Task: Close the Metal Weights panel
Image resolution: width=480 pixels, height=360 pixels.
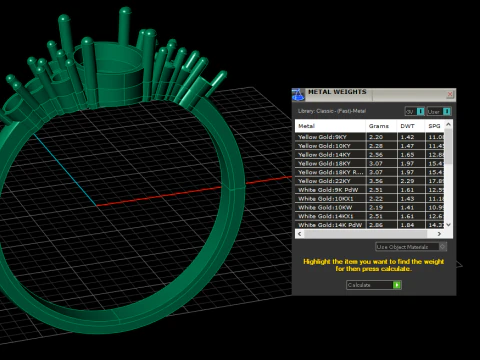Action: tap(450, 94)
